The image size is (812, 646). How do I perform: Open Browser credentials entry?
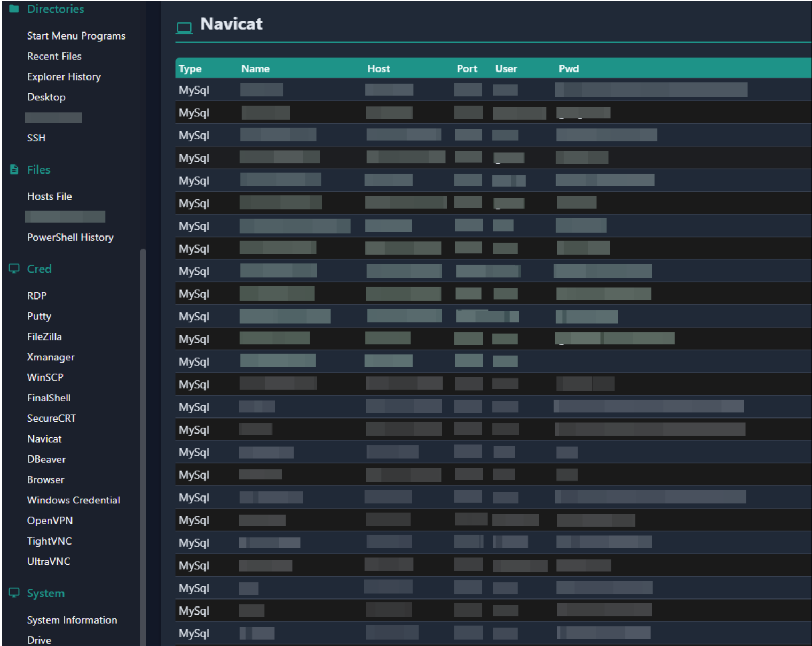pos(45,479)
